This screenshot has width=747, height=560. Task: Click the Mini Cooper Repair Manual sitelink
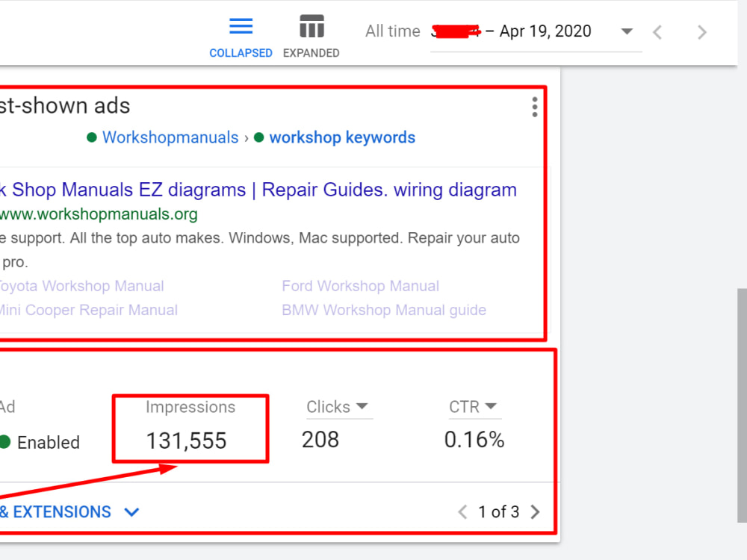click(89, 310)
